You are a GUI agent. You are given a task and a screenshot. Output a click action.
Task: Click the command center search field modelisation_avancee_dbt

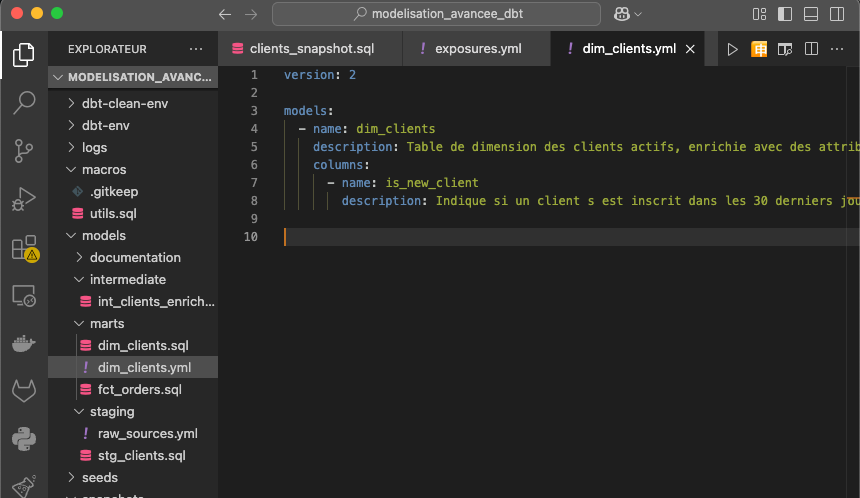(436, 14)
